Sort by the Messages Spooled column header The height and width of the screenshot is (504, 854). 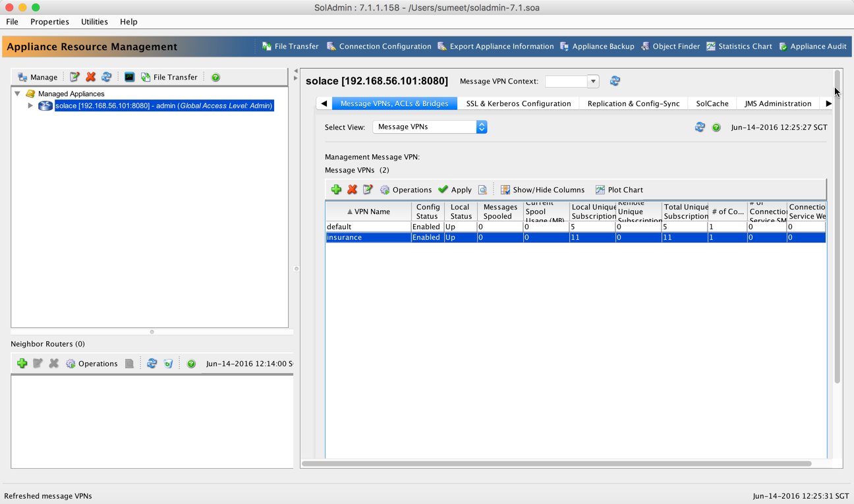pyautogui.click(x=500, y=211)
